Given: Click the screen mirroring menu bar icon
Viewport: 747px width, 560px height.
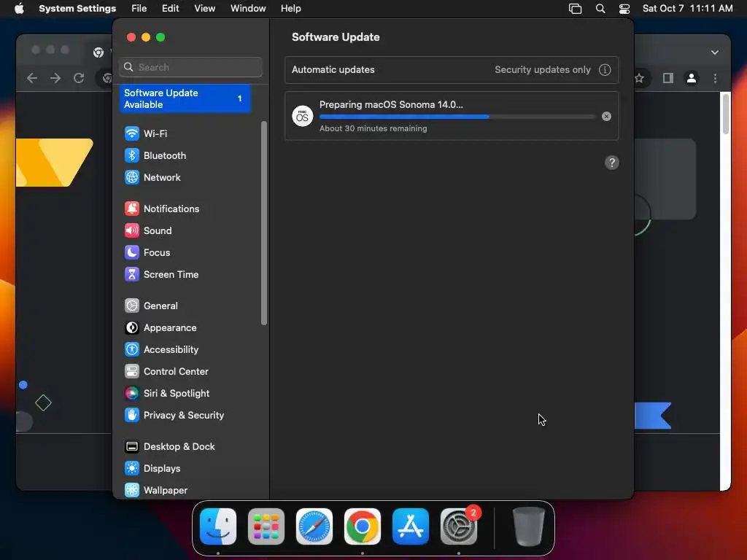Looking at the screenshot, I should click(x=575, y=9).
